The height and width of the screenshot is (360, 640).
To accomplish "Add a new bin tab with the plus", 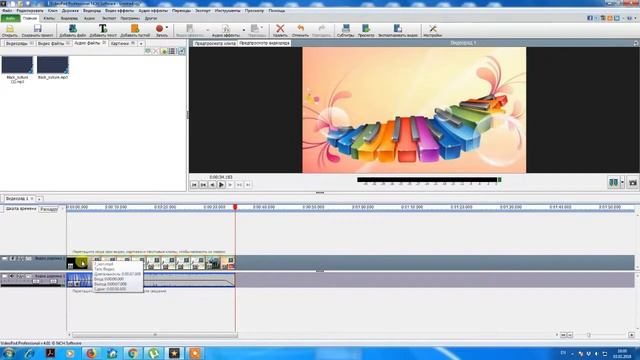I will pyautogui.click(x=141, y=43).
